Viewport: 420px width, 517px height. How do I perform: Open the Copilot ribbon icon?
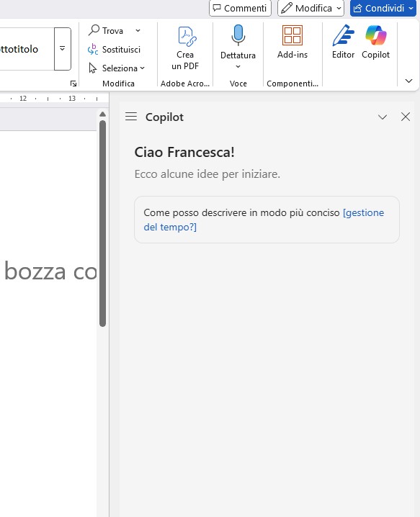tap(375, 42)
